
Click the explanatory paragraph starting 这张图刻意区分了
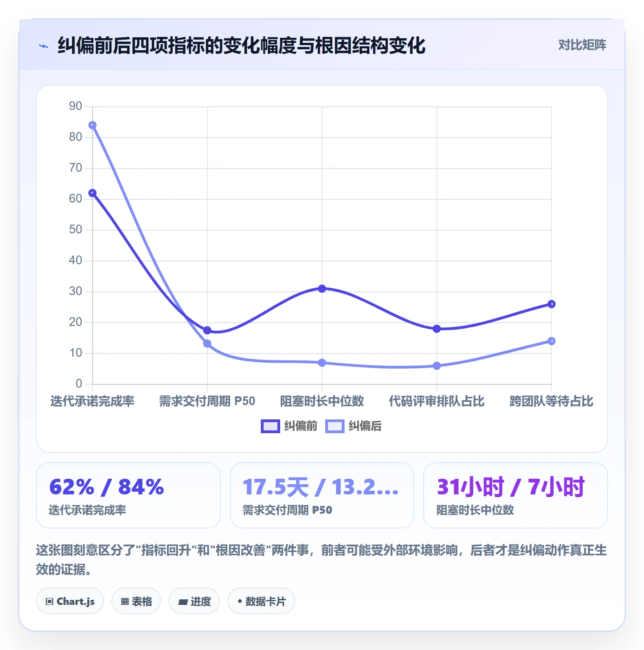click(322, 560)
